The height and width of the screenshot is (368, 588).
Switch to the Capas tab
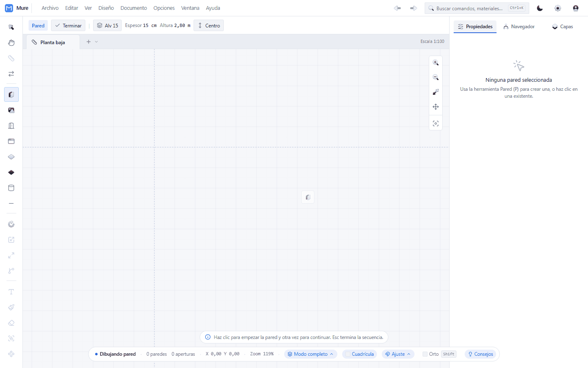pos(563,27)
